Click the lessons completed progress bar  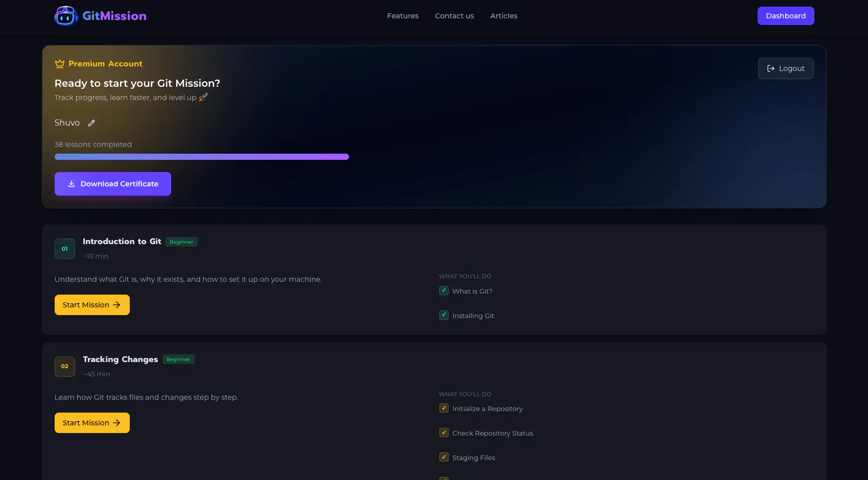[x=202, y=157]
